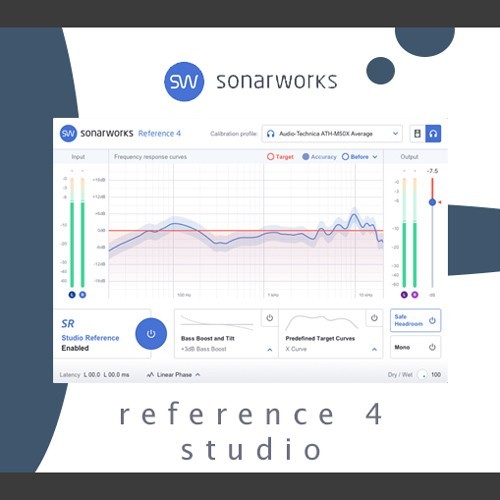Click the X Curve preset text

(296, 349)
